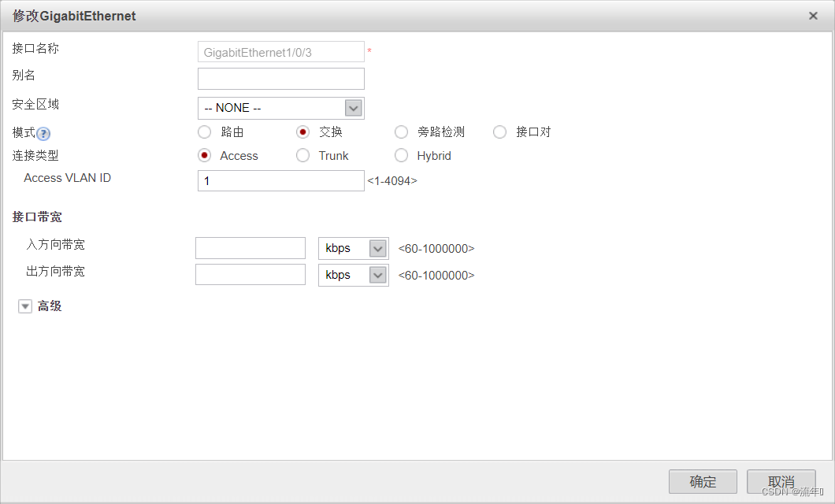Focus the 入方向带宽 value field
Screen dimensions: 835x504
point(250,248)
